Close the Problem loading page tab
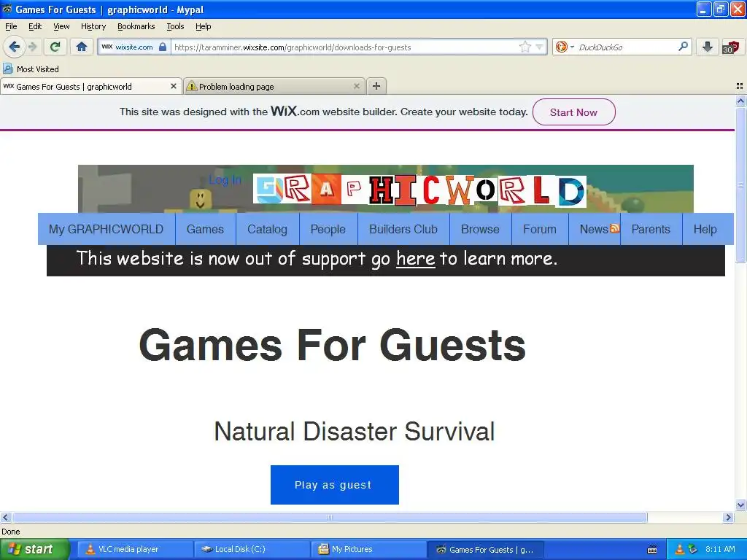This screenshot has height=560, width=747. click(x=356, y=86)
